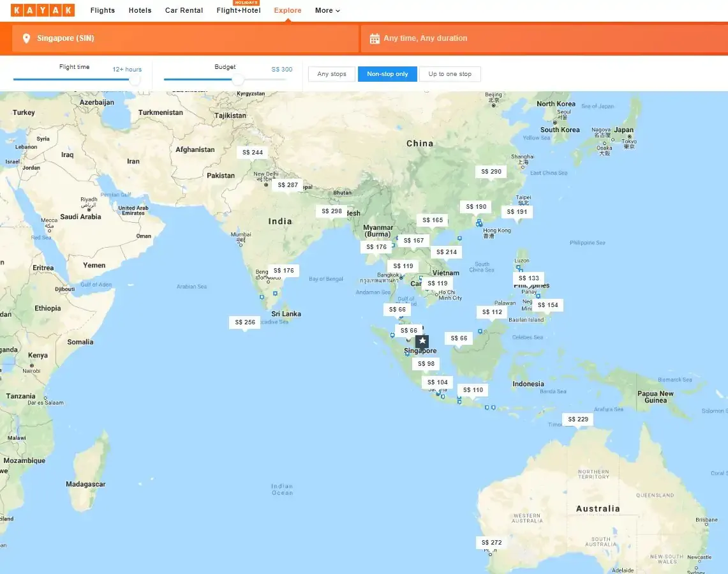Viewport: 728px width, 574px height.
Task: Toggle the Non-stop only filter
Action: point(387,74)
